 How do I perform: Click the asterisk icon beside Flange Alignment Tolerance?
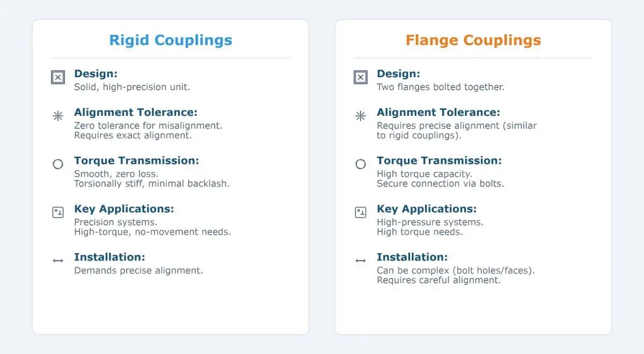[x=361, y=116]
